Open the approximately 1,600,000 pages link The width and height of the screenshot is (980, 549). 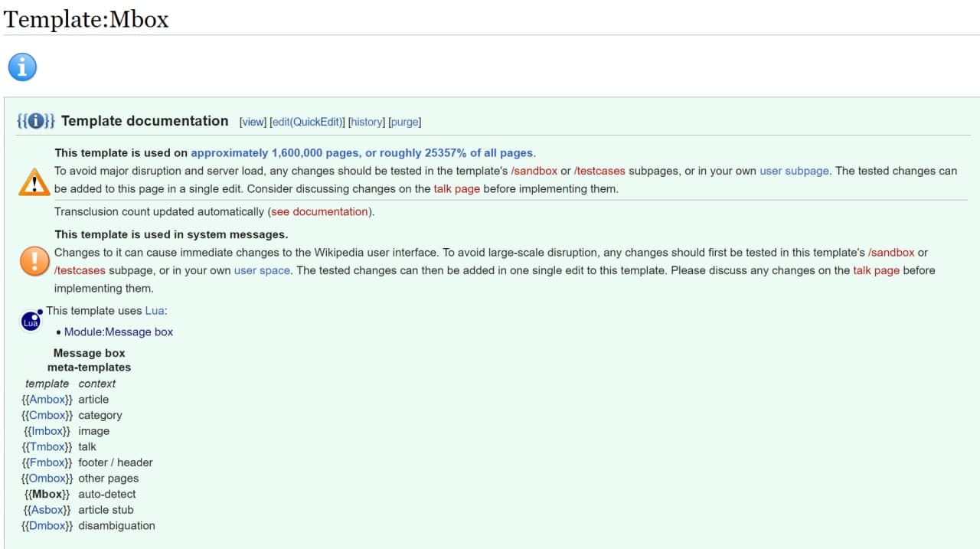[362, 153]
